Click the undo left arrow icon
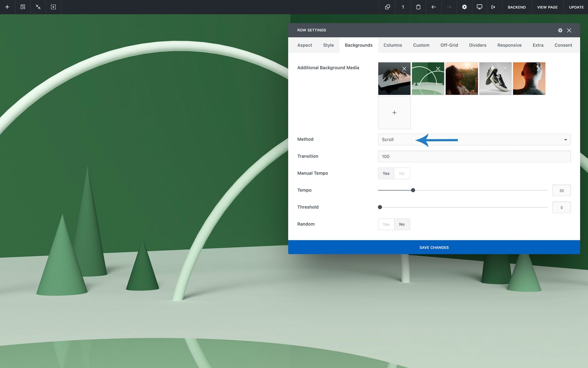Image resolution: width=588 pixels, height=368 pixels. 434,7
